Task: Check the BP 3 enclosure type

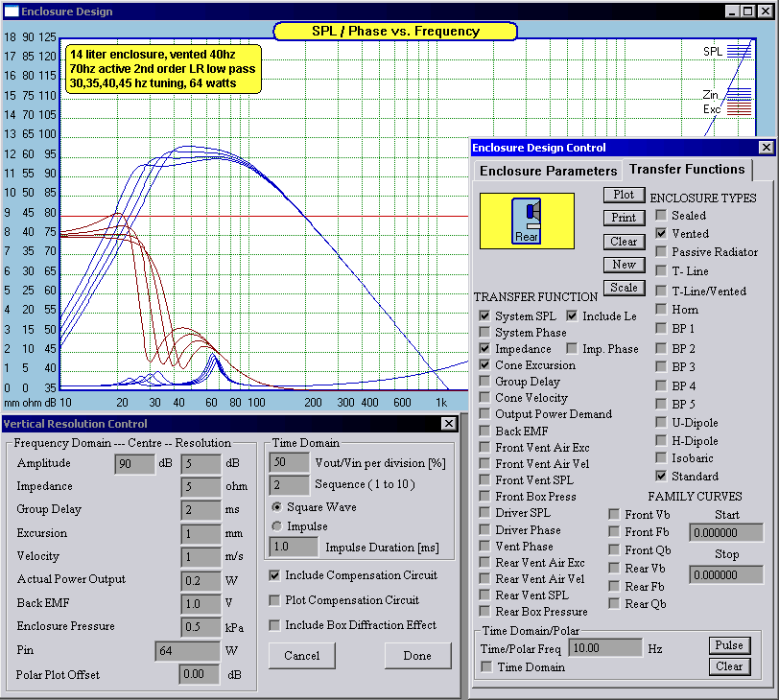Action: (661, 367)
